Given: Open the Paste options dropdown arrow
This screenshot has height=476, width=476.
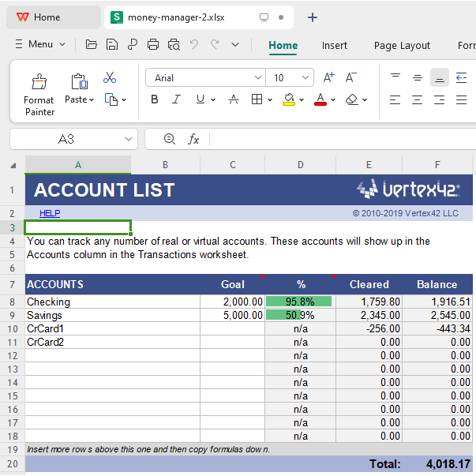Looking at the screenshot, I should point(92,99).
